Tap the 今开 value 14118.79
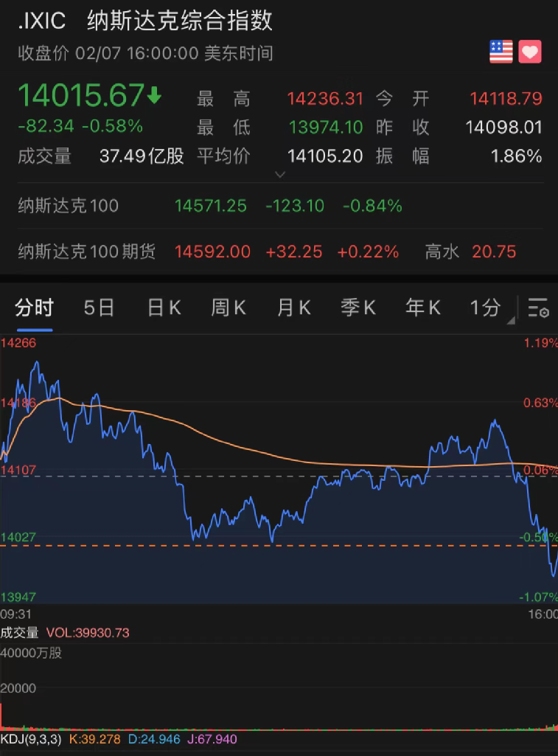Screen dimensions: 558x756 point(506,99)
